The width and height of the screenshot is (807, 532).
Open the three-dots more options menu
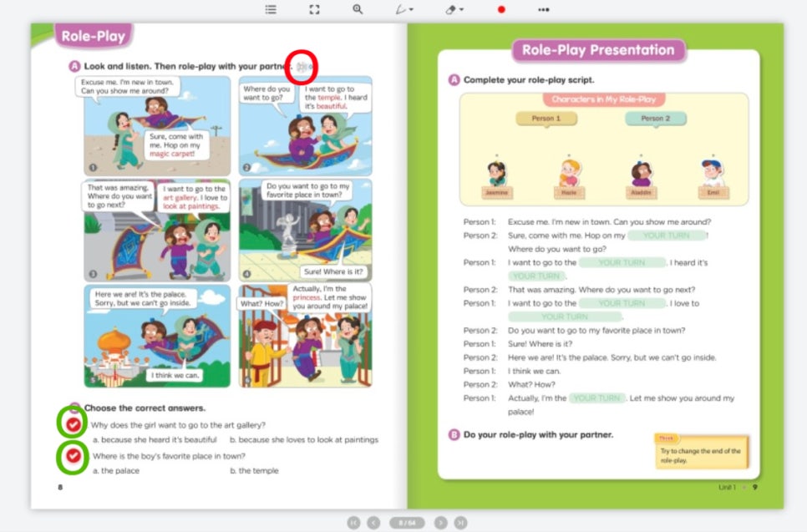(544, 9)
